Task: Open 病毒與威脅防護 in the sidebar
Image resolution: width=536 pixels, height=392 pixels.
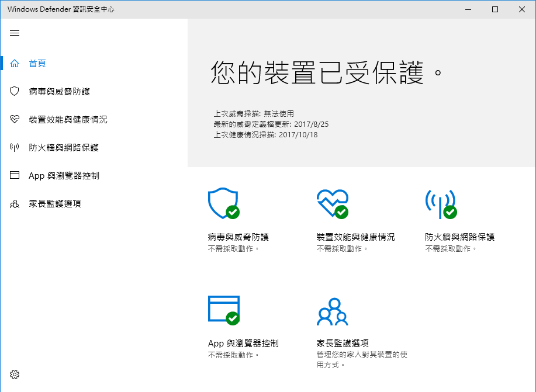Action: click(x=60, y=91)
